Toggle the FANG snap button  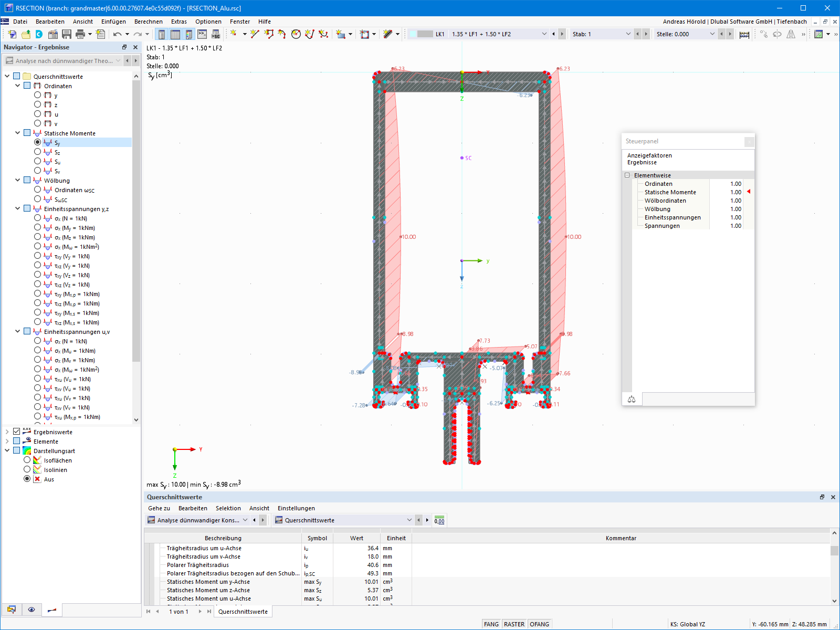pos(491,624)
